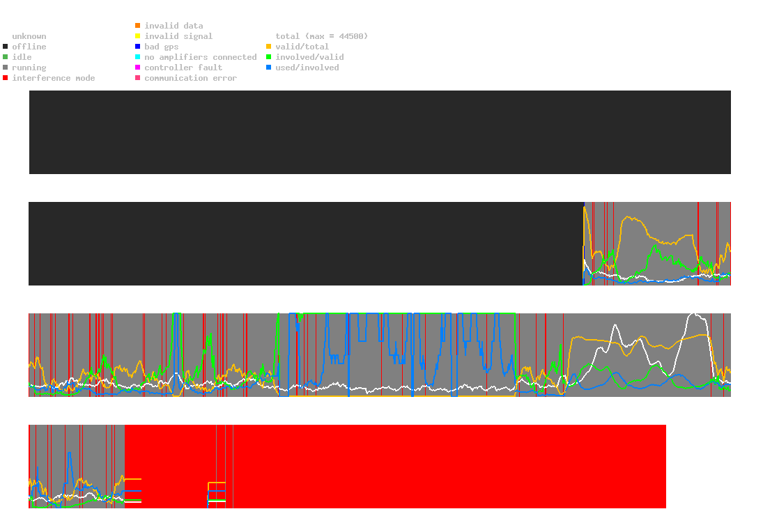The width and height of the screenshot is (763, 532).
Task: Click the pink communication error legend swatch
Action: 138,78
